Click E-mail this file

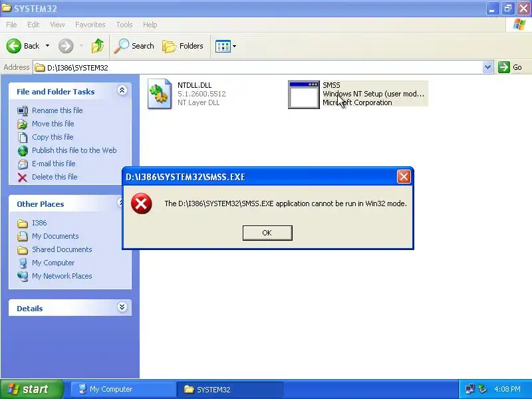coord(54,163)
